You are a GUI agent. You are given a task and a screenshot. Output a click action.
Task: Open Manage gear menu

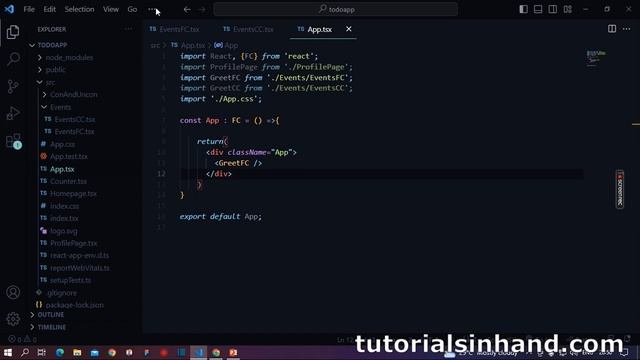click(x=13, y=319)
